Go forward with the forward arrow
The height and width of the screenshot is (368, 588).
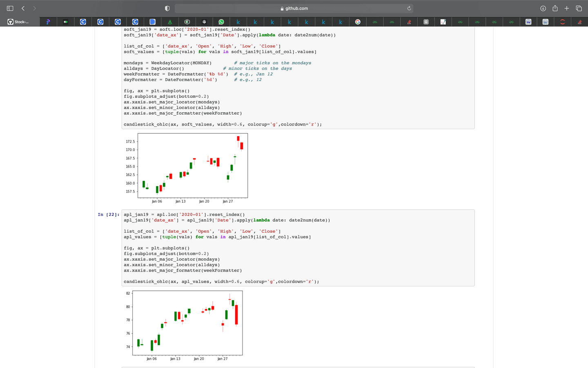[x=35, y=8]
